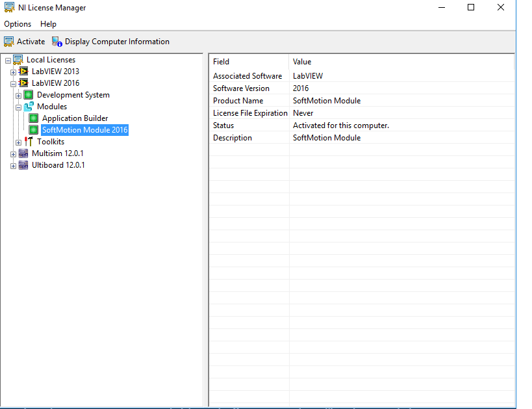This screenshot has width=532, height=409.
Task: Click the Multisim 12.0.1 icon
Action: click(x=23, y=153)
